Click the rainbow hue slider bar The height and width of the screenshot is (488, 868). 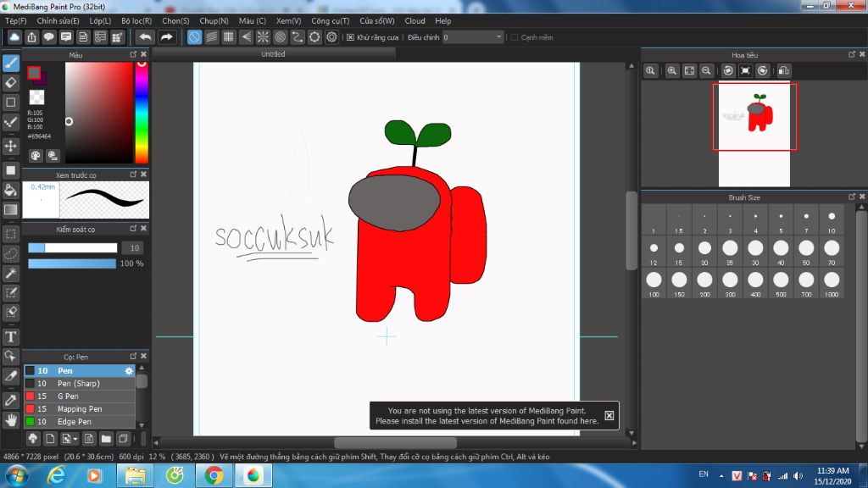tap(142, 113)
